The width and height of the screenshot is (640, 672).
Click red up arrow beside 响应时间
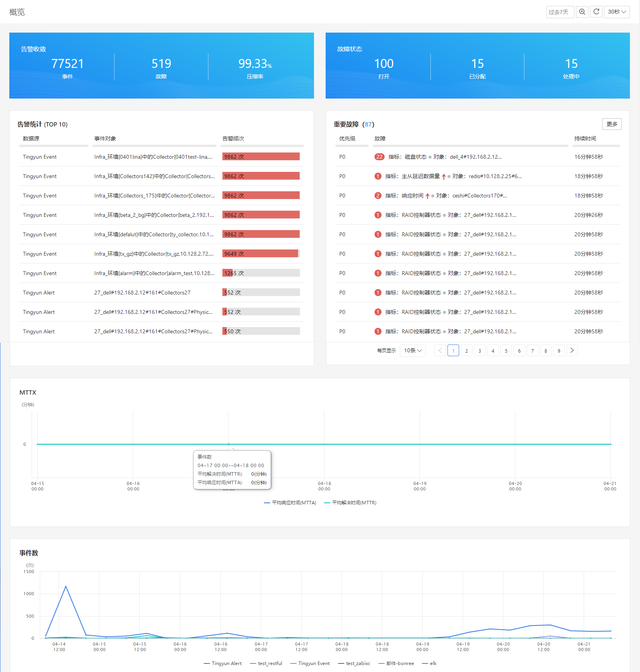click(427, 196)
